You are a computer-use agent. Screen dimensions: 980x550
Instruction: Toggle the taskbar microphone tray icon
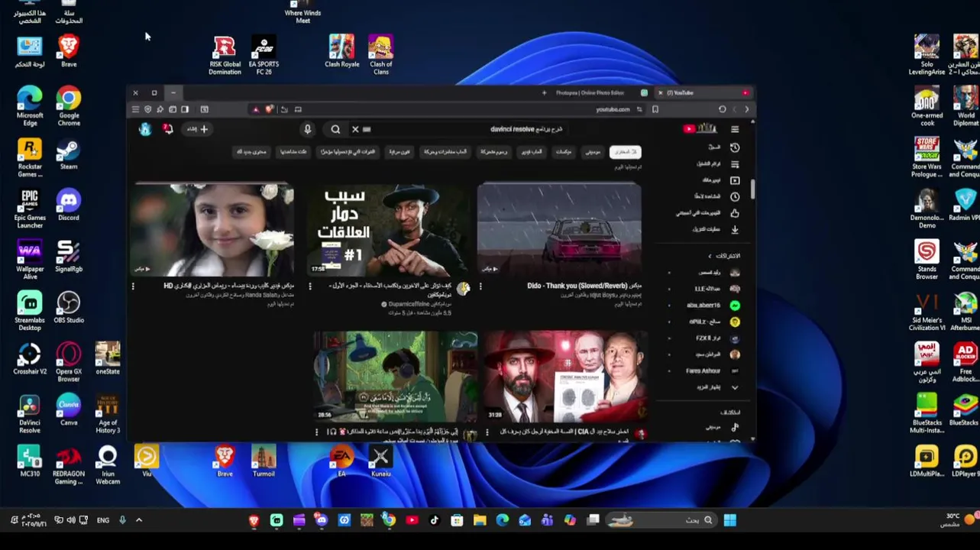pyautogui.click(x=122, y=520)
